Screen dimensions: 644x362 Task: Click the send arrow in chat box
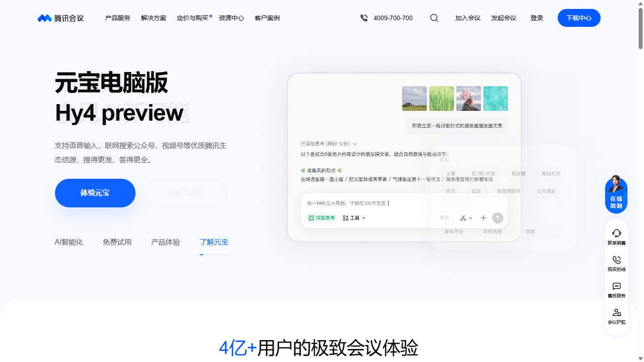coord(498,218)
